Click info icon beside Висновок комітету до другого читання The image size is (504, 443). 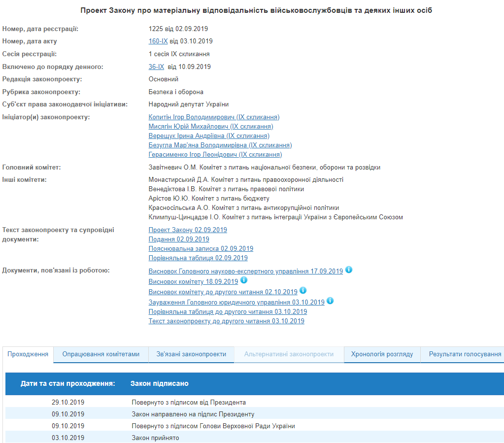point(303,291)
